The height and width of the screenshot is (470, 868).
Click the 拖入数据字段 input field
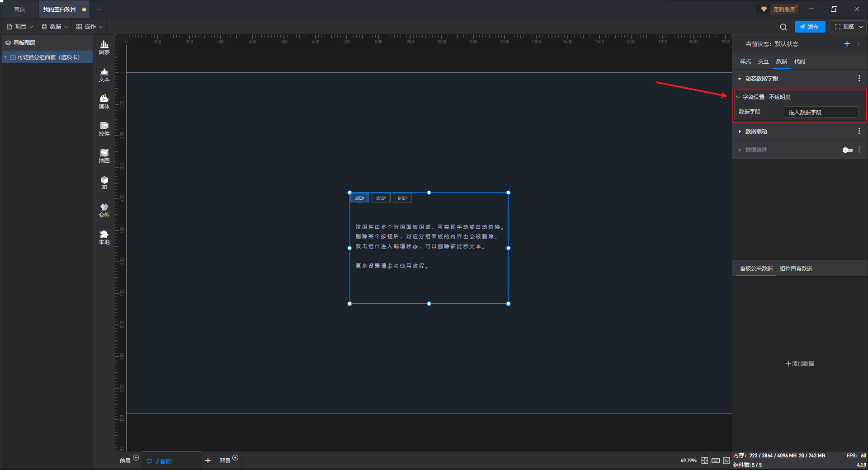821,112
